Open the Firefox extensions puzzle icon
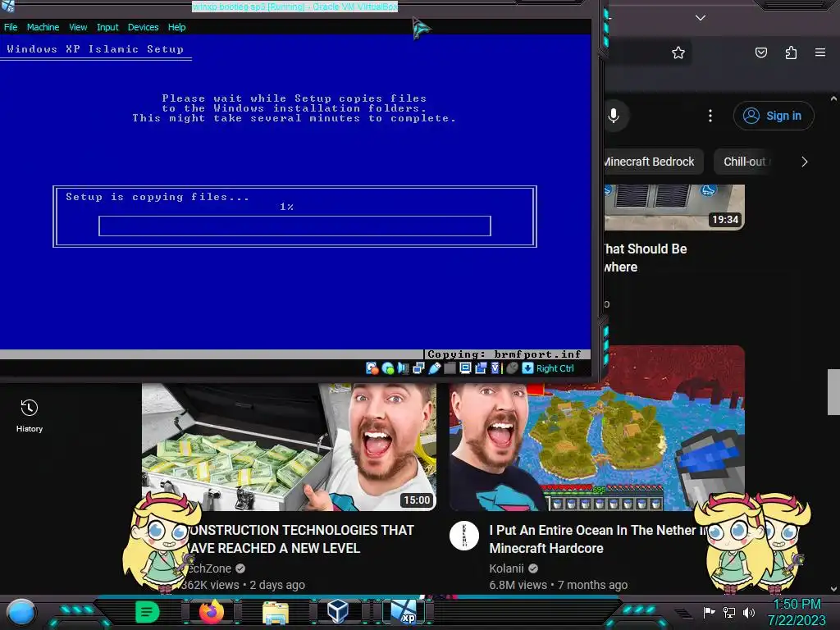 coord(791,52)
